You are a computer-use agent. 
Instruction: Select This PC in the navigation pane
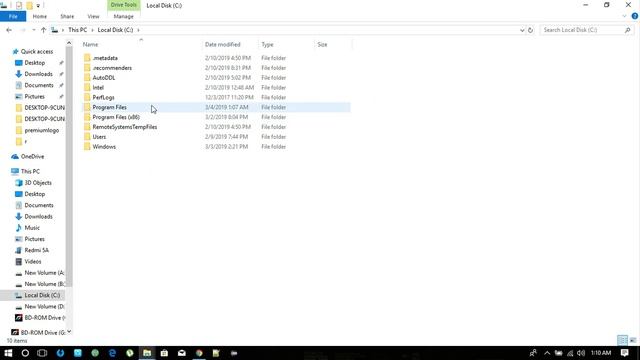point(30,171)
